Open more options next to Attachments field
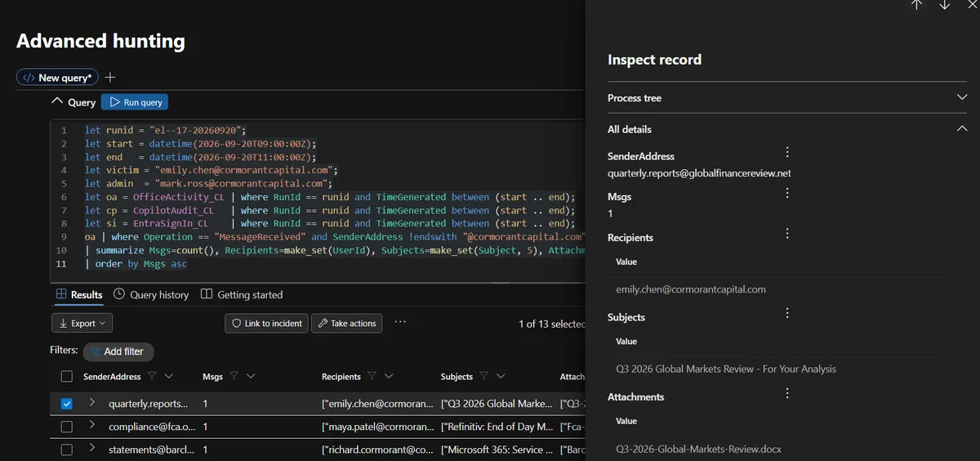980x461 pixels. [787, 393]
